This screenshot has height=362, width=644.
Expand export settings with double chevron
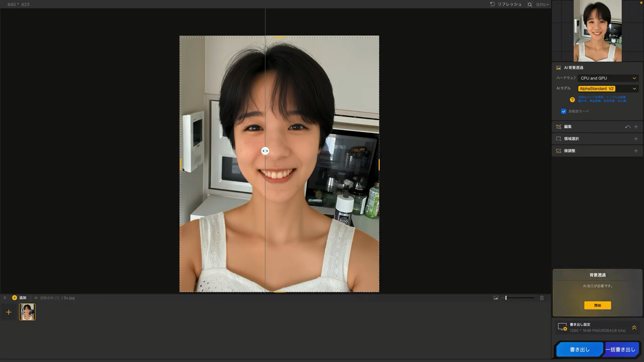pyautogui.click(x=634, y=327)
